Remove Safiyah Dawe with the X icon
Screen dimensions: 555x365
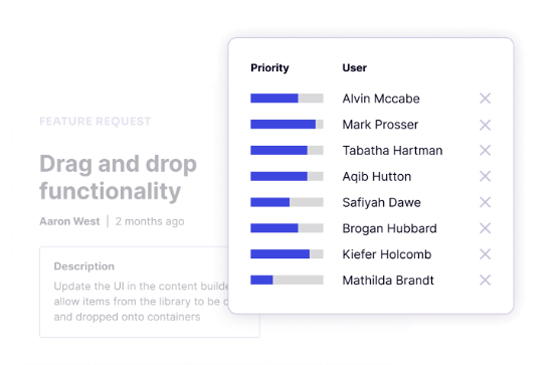coord(485,202)
